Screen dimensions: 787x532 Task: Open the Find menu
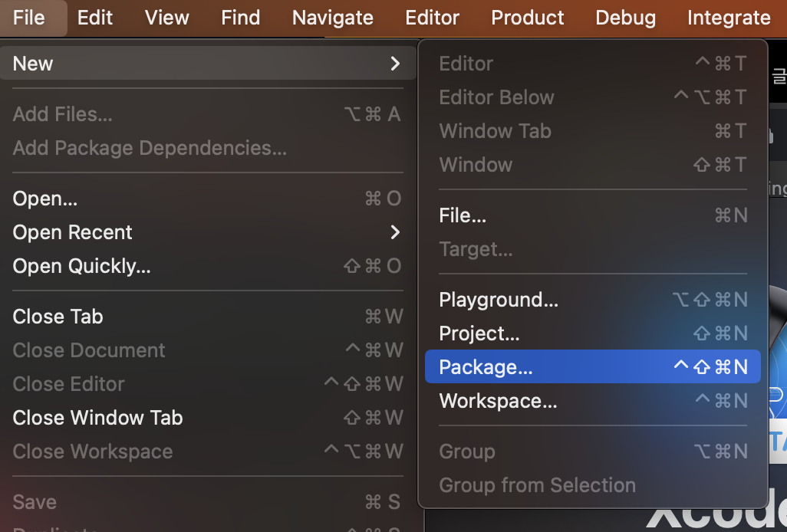241,18
